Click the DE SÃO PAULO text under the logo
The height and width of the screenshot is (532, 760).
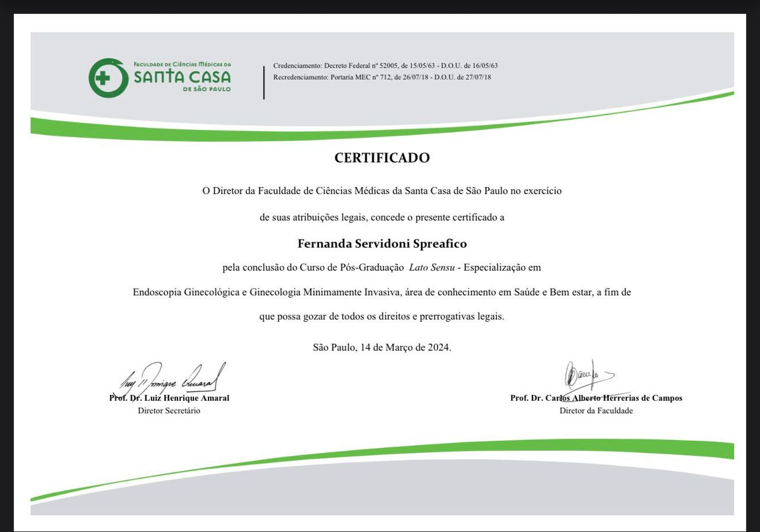tap(207, 89)
